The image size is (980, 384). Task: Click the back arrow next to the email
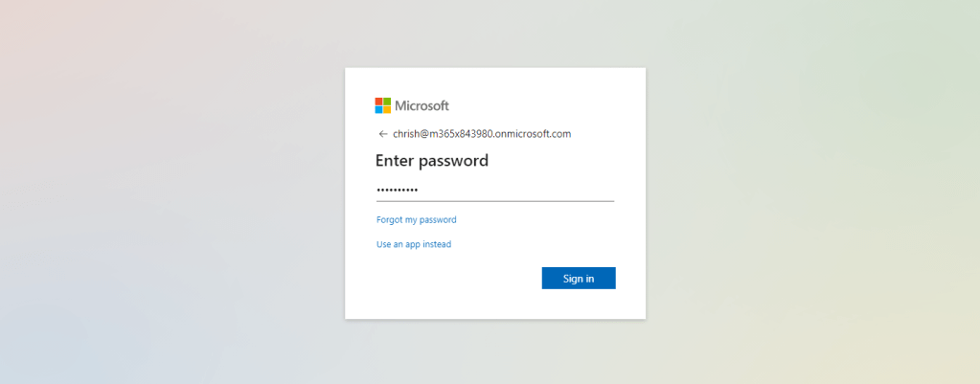coord(383,134)
